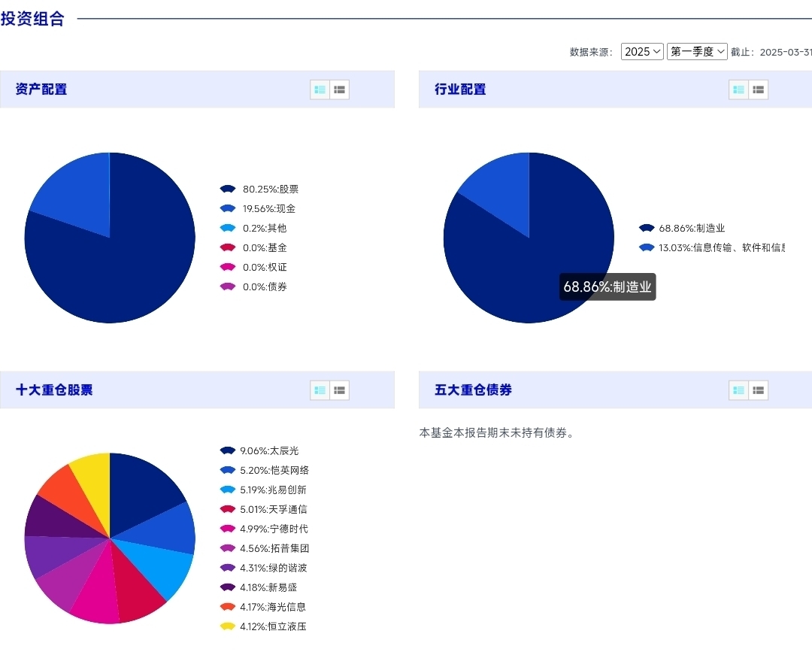This screenshot has width=812, height=655.
Task: Click the 现金 slice in 资产配置 pie
Action: (80, 197)
